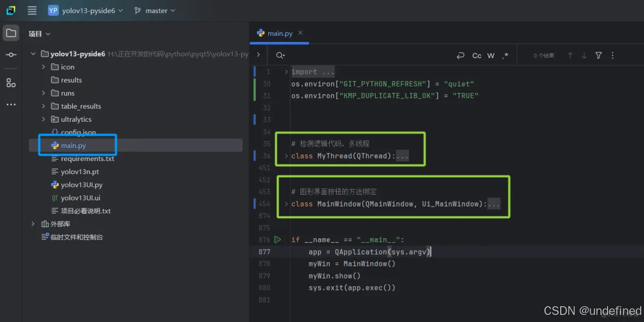The height and width of the screenshot is (322, 644).
Task: Click the search history magnifier icon
Action: point(281,55)
